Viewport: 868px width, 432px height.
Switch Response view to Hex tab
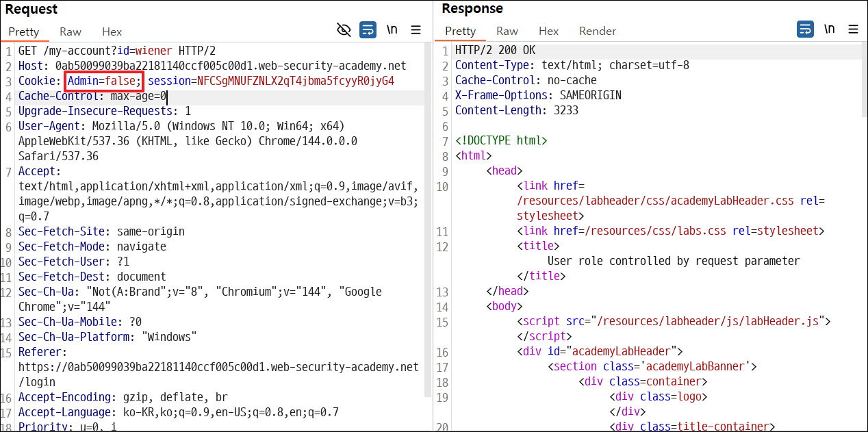[x=549, y=31]
